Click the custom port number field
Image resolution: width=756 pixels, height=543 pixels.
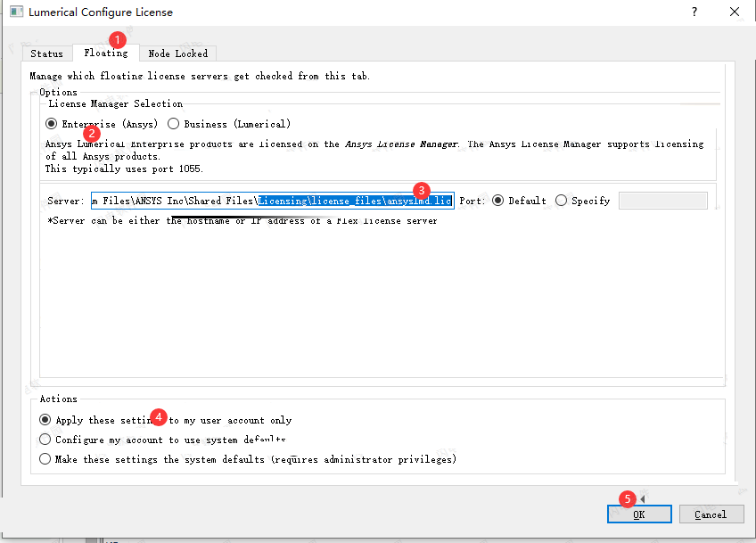[663, 201]
